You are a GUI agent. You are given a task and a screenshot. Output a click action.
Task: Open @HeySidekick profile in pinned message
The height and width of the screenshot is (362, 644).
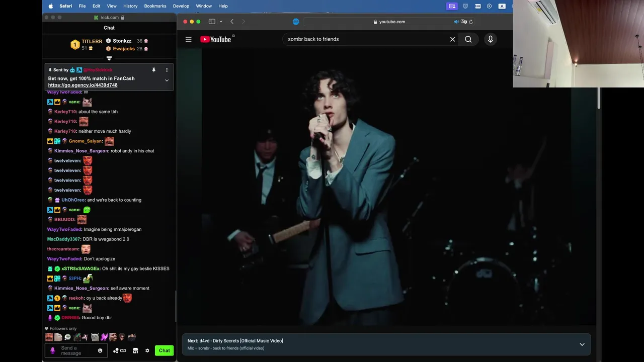[x=98, y=70]
